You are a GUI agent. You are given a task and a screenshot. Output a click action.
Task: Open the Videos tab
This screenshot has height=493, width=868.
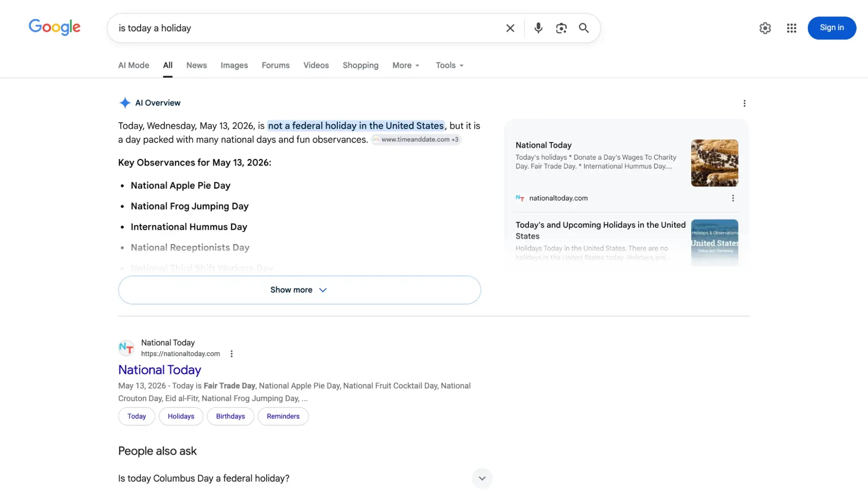pos(316,65)
